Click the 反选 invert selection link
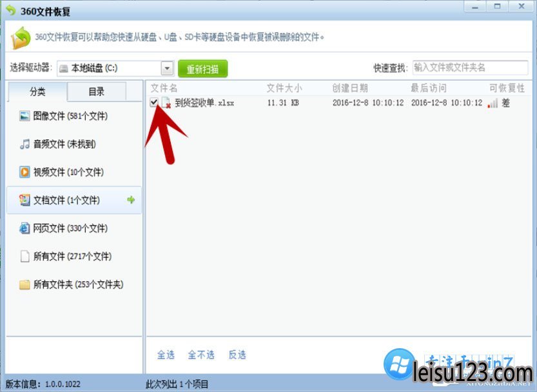Image resolution: width=537 pixels, height=392 pixels. point(237,355)
